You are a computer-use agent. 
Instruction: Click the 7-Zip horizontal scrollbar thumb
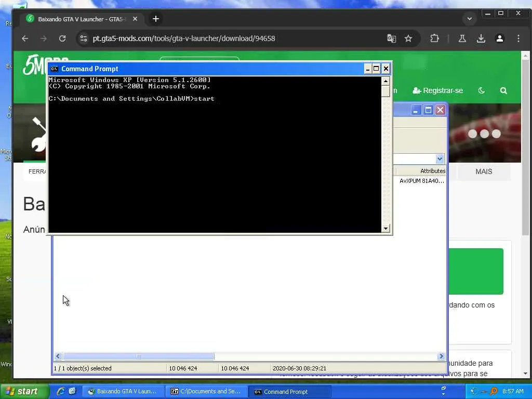pos(138,356)
